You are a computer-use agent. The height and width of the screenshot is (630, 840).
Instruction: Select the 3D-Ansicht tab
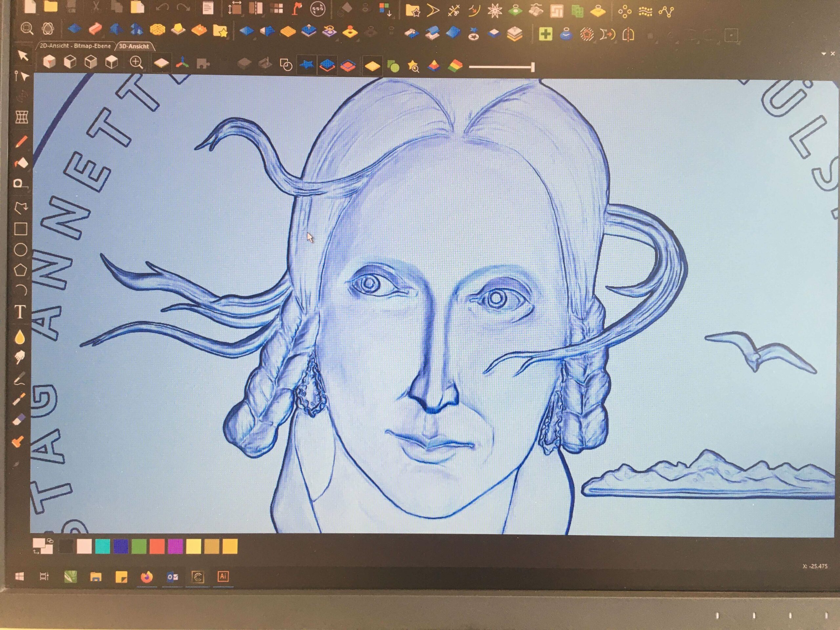click(x=134, y=46)
